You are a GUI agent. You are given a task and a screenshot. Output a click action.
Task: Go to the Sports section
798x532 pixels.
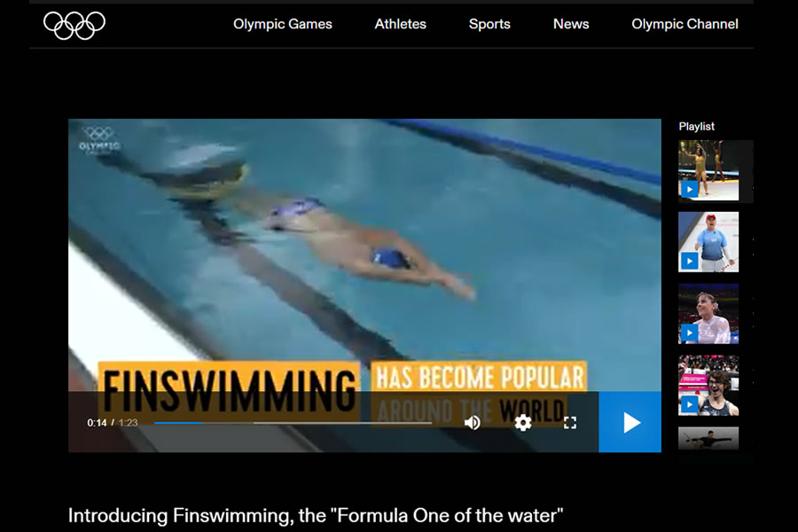click(489, 24)
